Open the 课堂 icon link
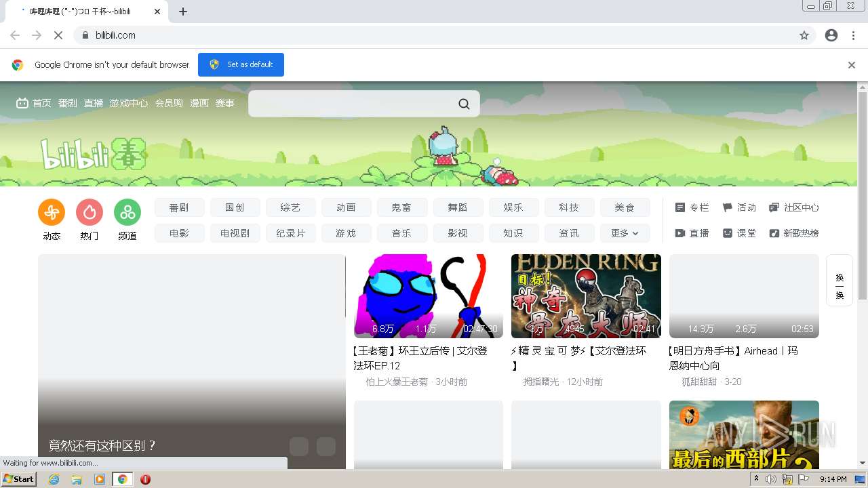The height and width of the screenshot is (488, 868). click(x=739, y=233)
